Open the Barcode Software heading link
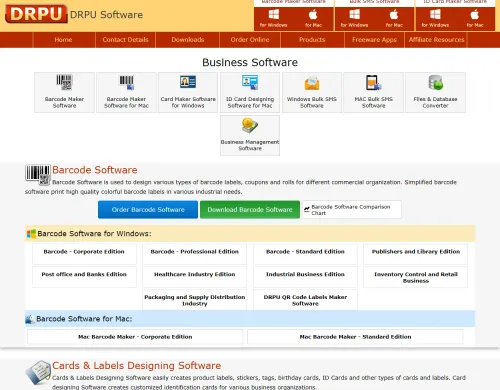The image size is (500, 390). tap(95, 170)
